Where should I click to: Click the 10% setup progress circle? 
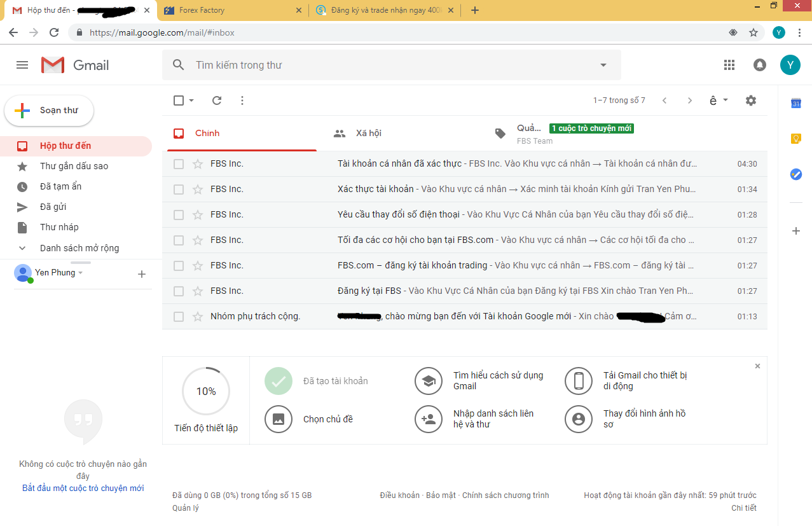(206, 391)
